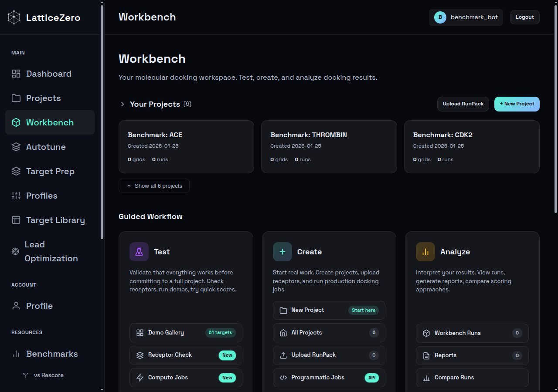Click the New badge on Compute Jobs
This screenshot has width=558, height=392.
pyautogui.click(x=227, y=378)
